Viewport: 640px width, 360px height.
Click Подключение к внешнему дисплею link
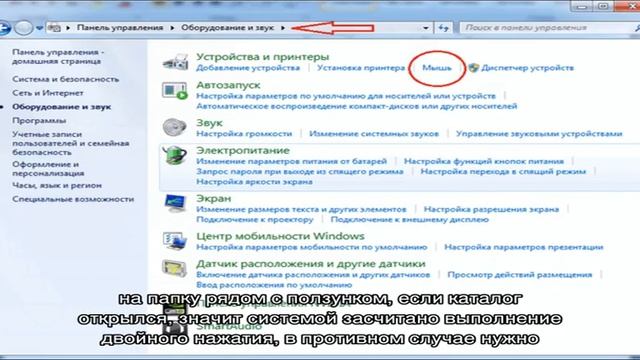tap(409, 220)
